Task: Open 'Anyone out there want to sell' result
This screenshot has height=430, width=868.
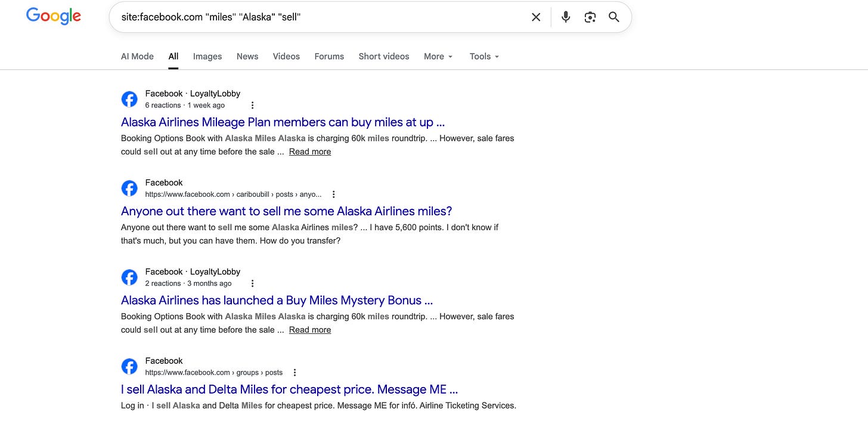Action: [287, 211]
